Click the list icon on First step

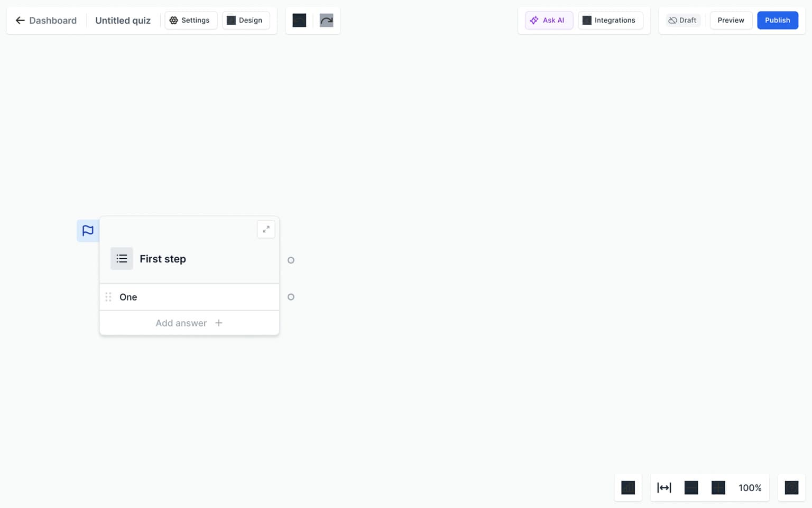tap(122, 259)
